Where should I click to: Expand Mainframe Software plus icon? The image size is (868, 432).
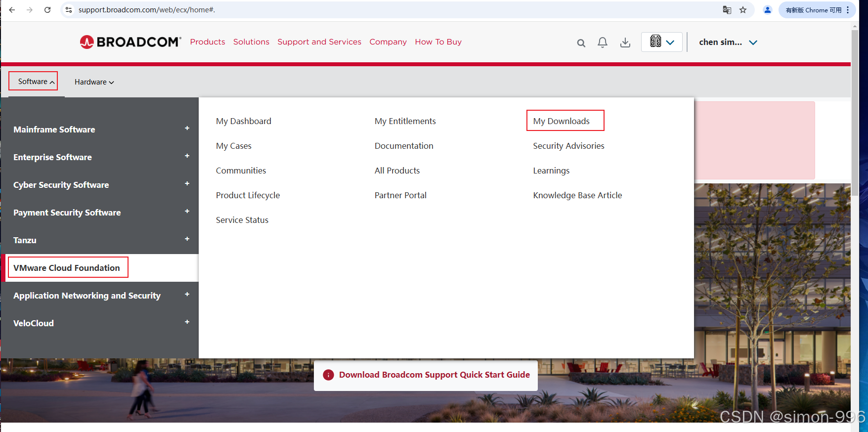tap(187, 129)
